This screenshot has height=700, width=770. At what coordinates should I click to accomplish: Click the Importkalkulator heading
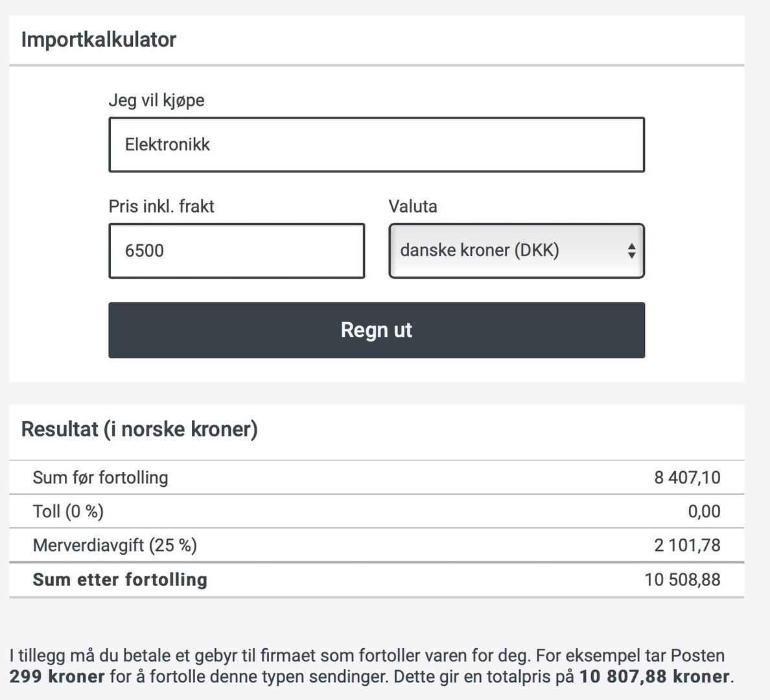[x=99, y=40]
